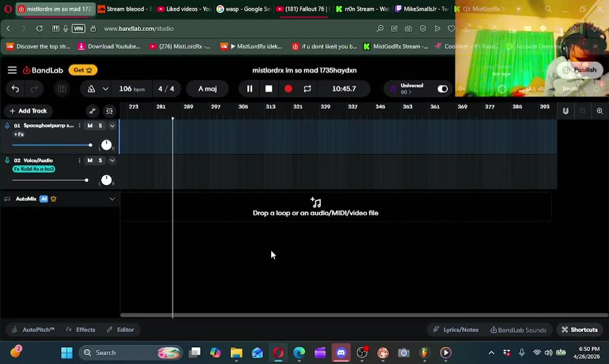Click the AutoMix AI badge
The image size is (609, 364).
44,199
